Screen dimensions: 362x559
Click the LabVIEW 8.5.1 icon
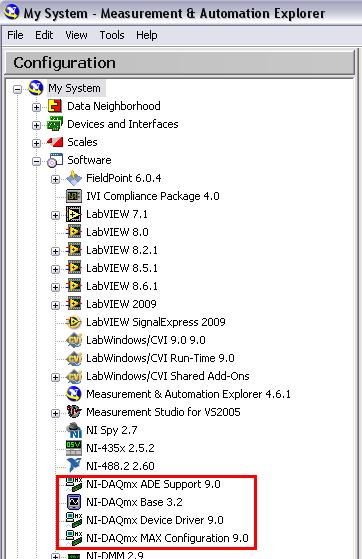74,268
